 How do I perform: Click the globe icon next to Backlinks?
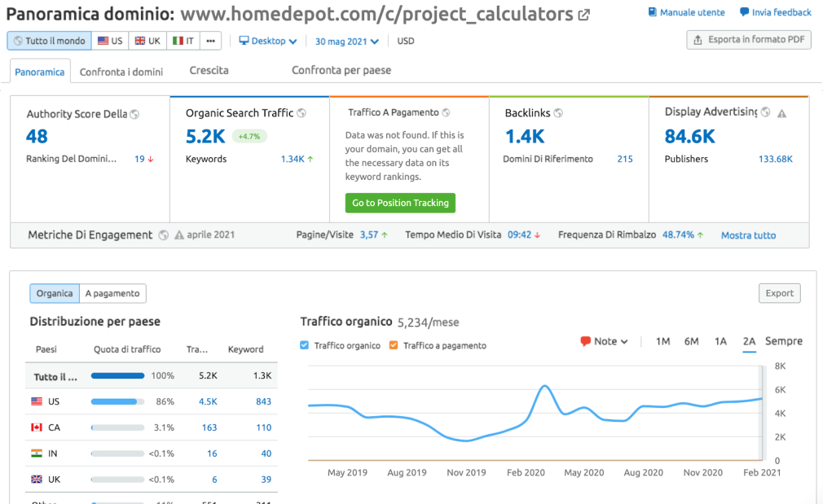coord(558,112)
